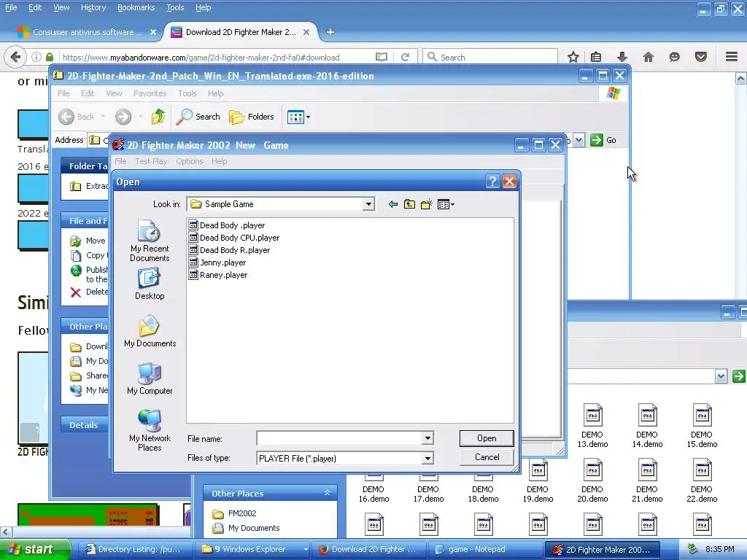Open a new Firefox tab

tap(330, 32)
